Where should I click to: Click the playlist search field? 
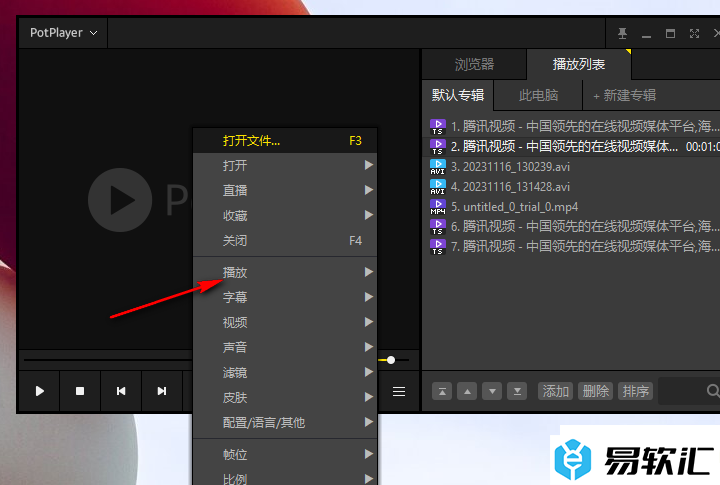click(689, 391)
